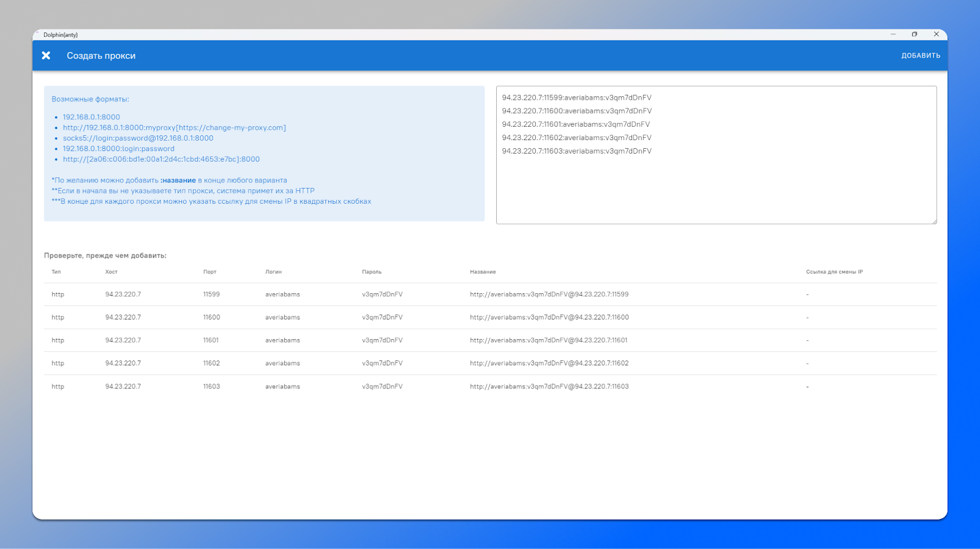
Task: Click login averiabams in 11601 row
Action: [282, 340]
